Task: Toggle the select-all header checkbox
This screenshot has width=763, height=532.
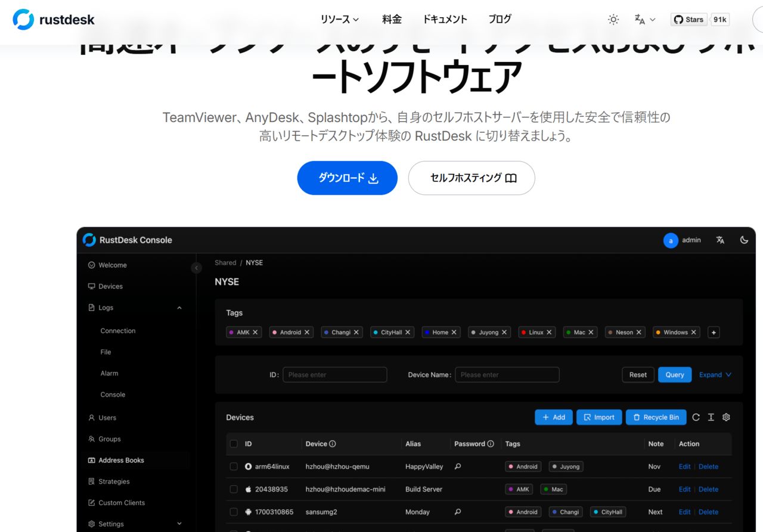Action: coord(234,444)
